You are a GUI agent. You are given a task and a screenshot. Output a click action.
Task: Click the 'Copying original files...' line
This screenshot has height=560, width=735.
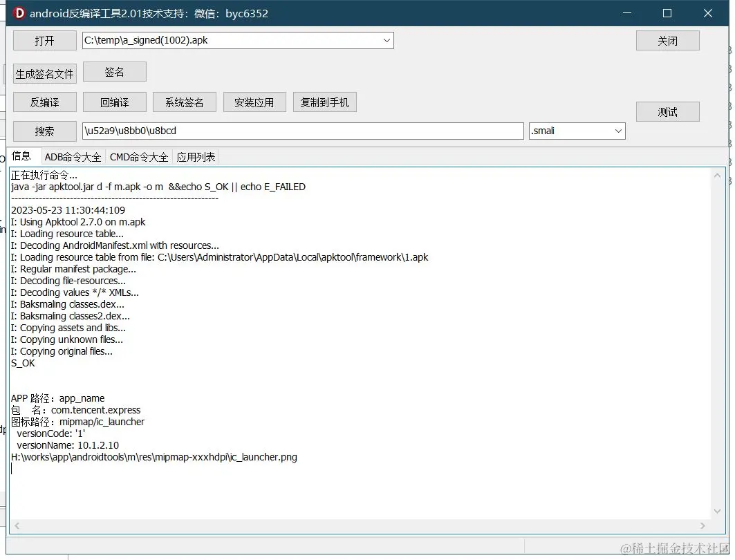click(62, 351)
